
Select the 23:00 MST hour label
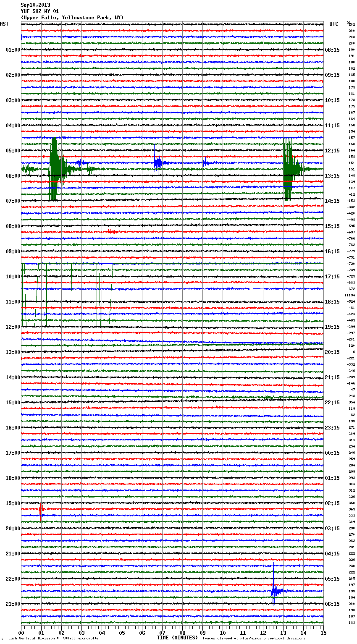point(13,604)
